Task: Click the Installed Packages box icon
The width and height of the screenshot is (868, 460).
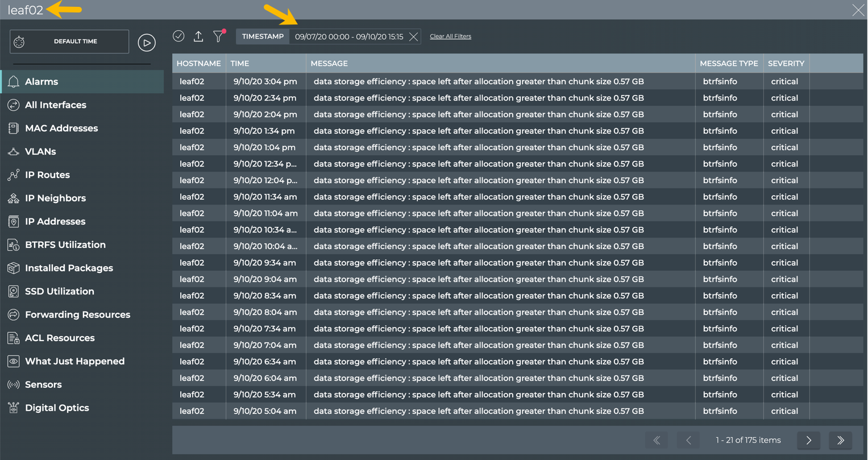Action: click(x=14, y=268)
